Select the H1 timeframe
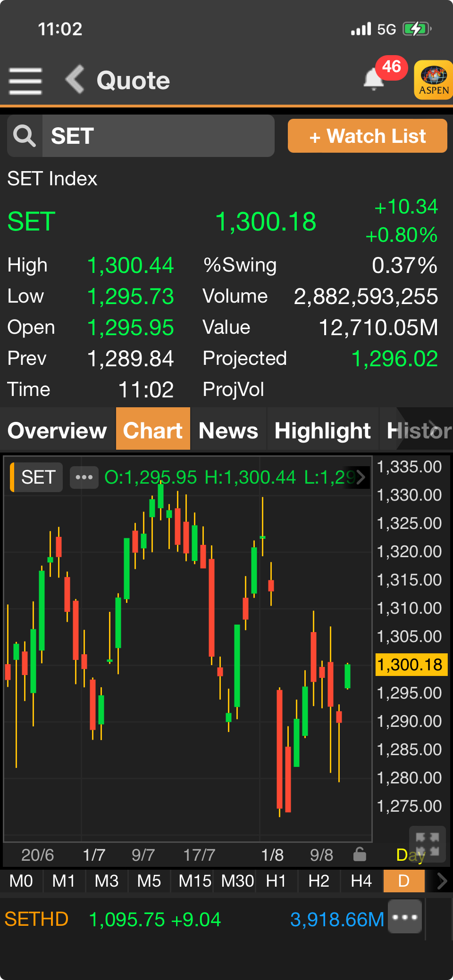Screen dimensions: 453x980 point(277,881)
